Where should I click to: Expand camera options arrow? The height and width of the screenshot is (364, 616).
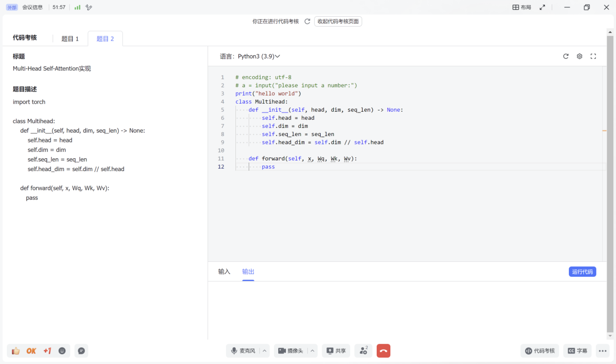[312, 351]
